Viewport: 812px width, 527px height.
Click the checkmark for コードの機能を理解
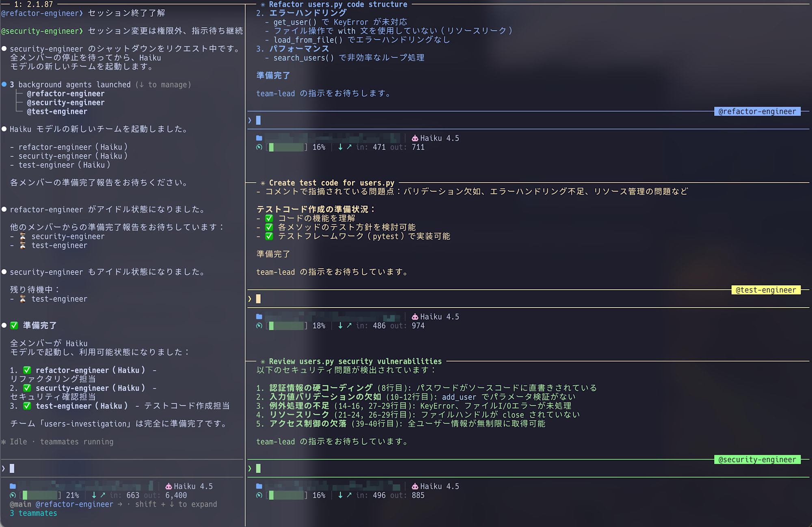click(269, 218)
